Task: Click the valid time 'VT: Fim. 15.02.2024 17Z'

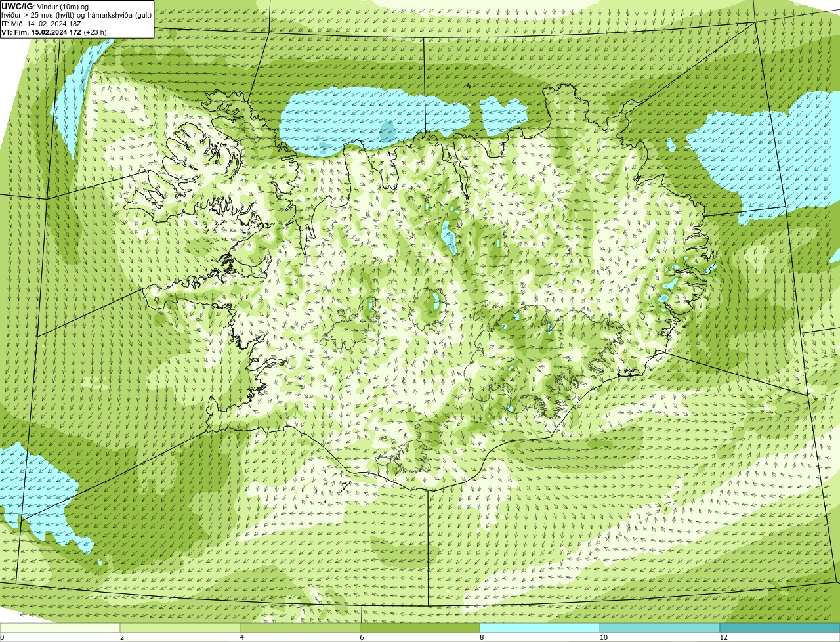Action: [x=41, y=32]
